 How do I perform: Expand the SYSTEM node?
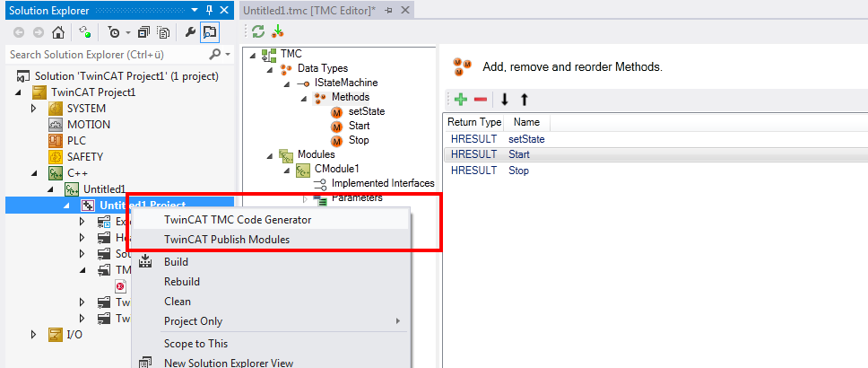pos(35,109)
